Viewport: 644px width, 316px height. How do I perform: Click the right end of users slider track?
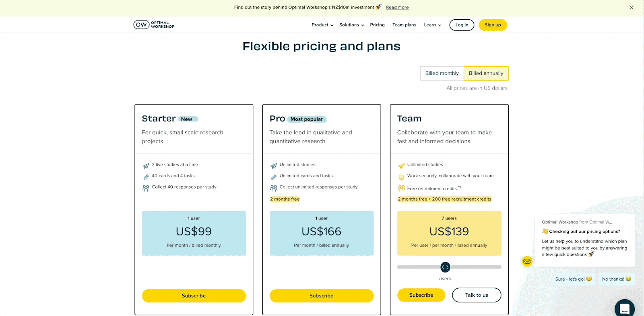coord(500,267)
